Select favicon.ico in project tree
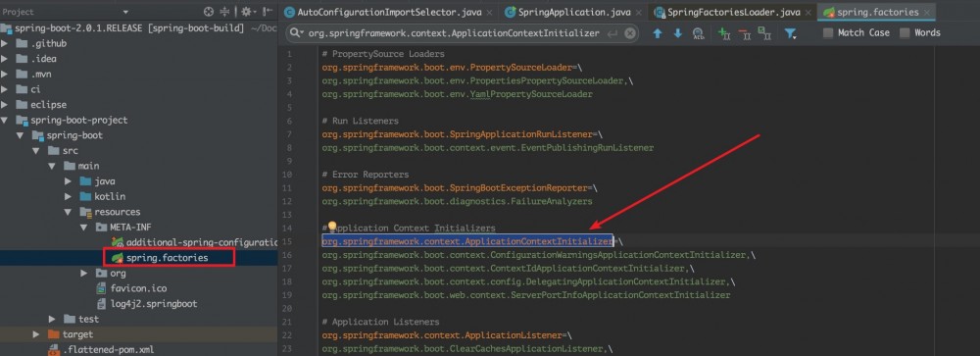The width and height of the screenshot is (980, 356). click(139, 288)
